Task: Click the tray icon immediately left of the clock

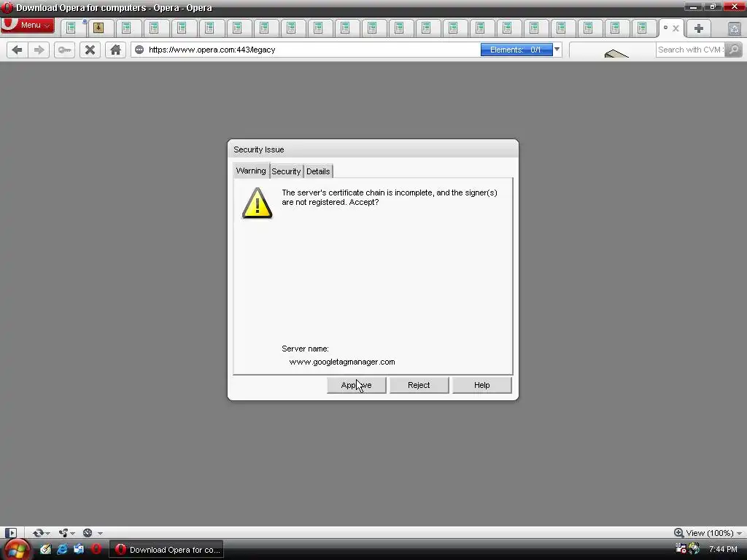Action: click(694, 549)
